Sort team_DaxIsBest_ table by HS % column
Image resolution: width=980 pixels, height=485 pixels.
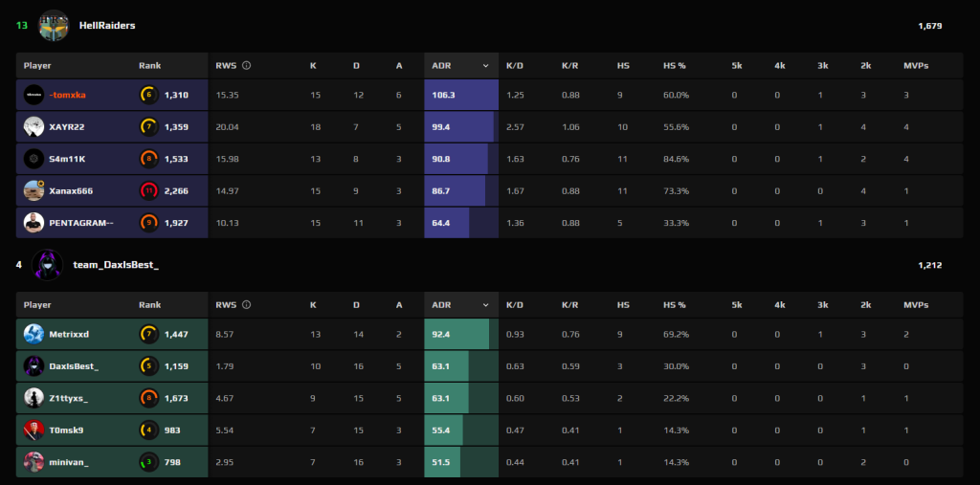(675, 305)
